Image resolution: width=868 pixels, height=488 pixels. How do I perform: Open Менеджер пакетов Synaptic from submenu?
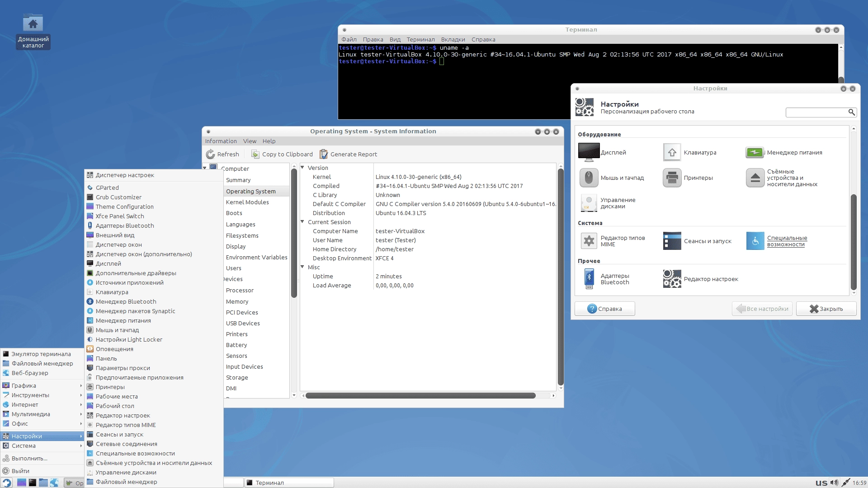click(x=154, y=311)
